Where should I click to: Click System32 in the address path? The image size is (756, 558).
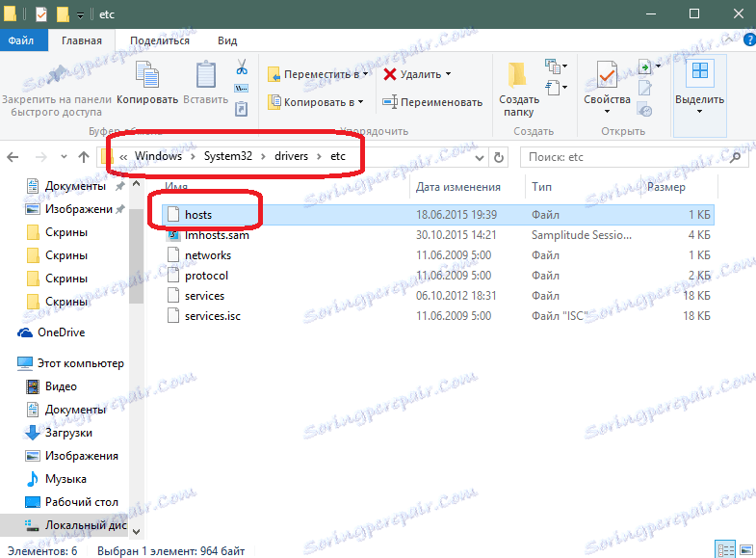point(228,156)
